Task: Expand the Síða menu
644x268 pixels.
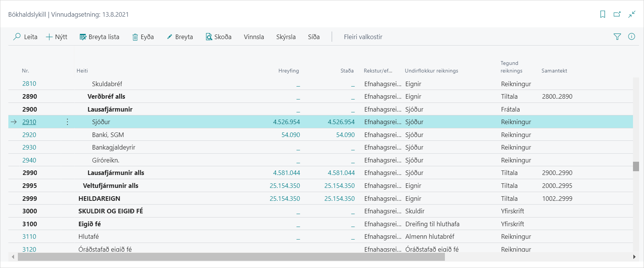Action: [x=313, y=37]
